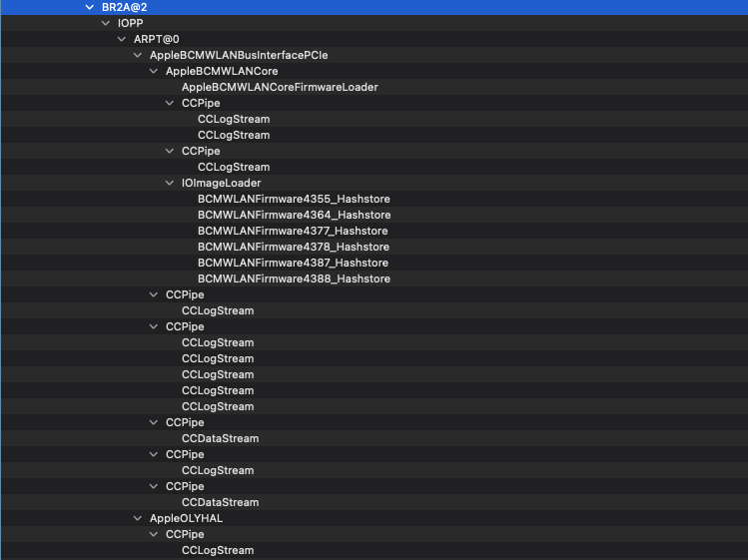Collapse chevron of CCPipe below BCMWLANFirmware4388_Hashstore
This screenshot has height=560, width=748.
pyautogui.click(x=154, y=294)
